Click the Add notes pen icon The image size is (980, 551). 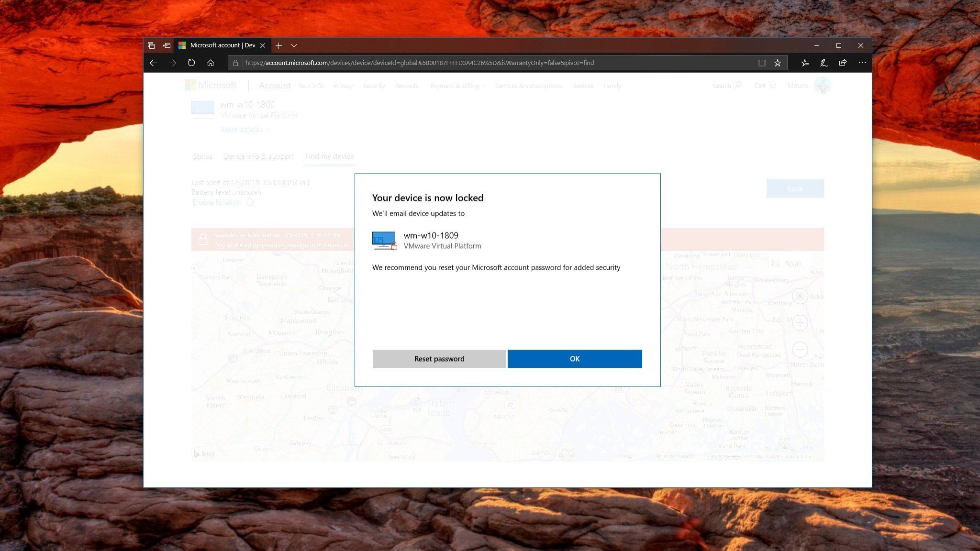(x=824, y=63)
